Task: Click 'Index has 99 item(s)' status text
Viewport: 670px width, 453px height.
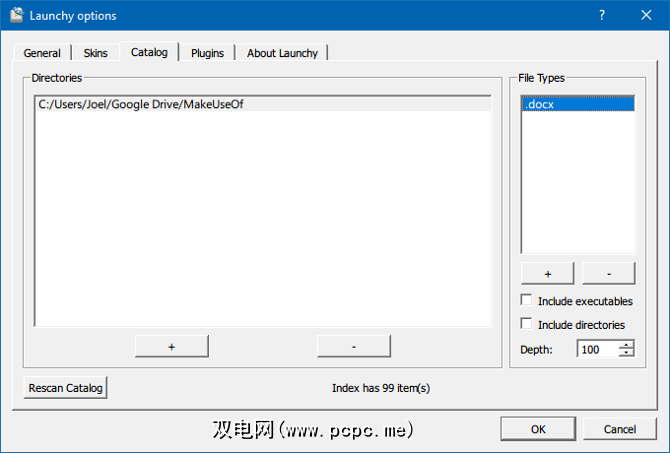Action: coord(381,388)
